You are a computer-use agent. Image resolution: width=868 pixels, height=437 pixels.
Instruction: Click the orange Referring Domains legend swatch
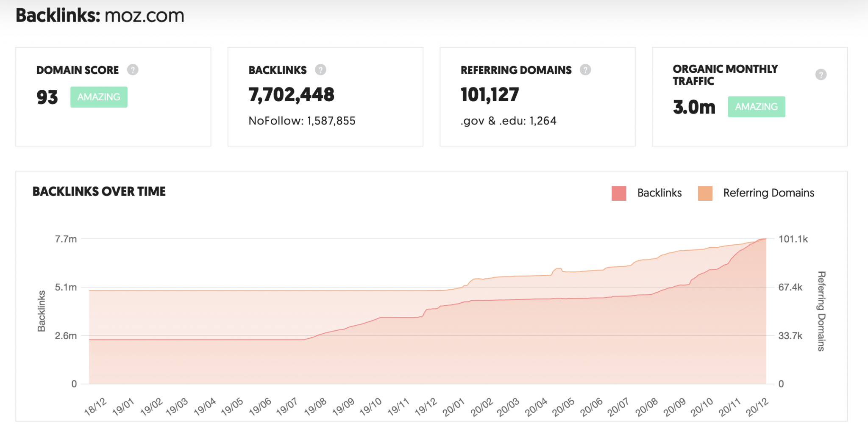point(705,193)
